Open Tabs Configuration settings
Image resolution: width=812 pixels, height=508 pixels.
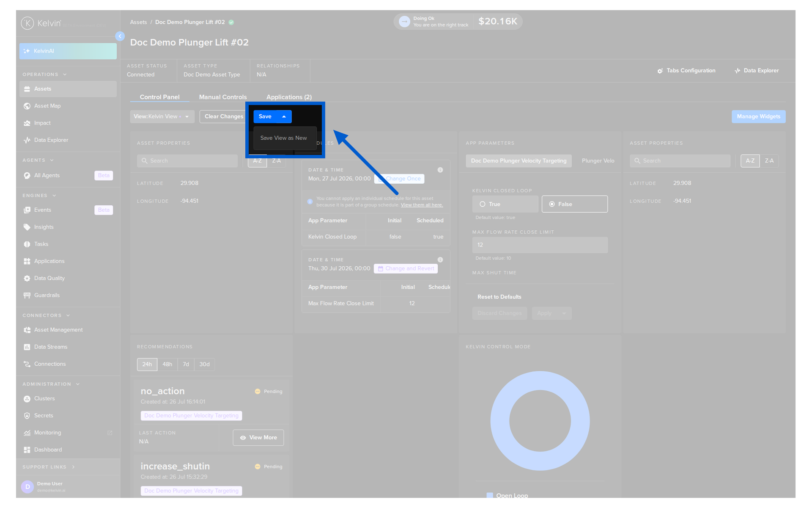[x=686, y=71]
